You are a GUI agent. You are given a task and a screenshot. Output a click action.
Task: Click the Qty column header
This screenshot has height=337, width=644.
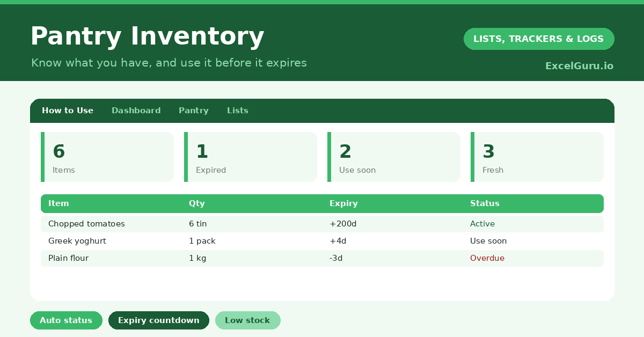tap(197, 203)
